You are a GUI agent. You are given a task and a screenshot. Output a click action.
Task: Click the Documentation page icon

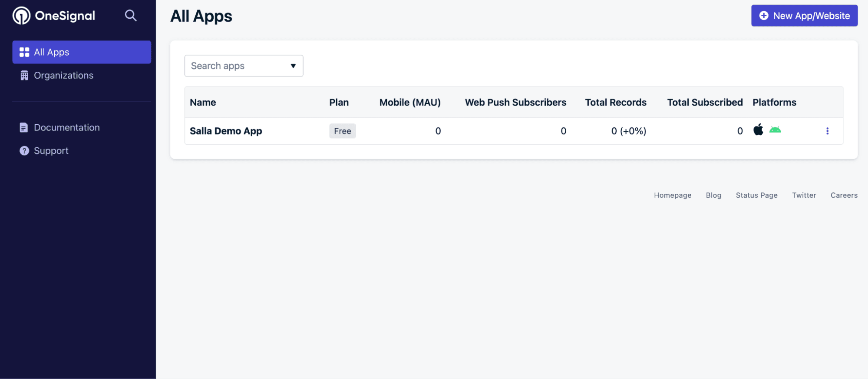click(x=24, y=127)
